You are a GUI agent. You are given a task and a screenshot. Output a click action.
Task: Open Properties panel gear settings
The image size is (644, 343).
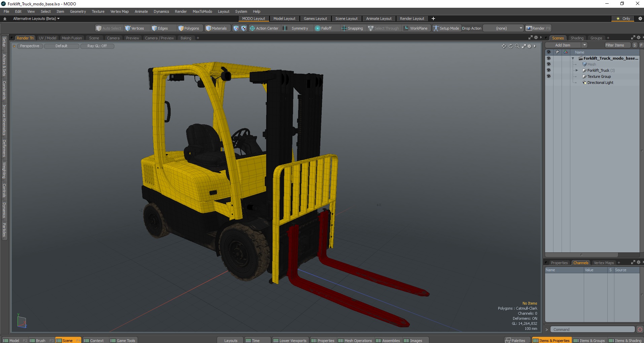point(639,262)
